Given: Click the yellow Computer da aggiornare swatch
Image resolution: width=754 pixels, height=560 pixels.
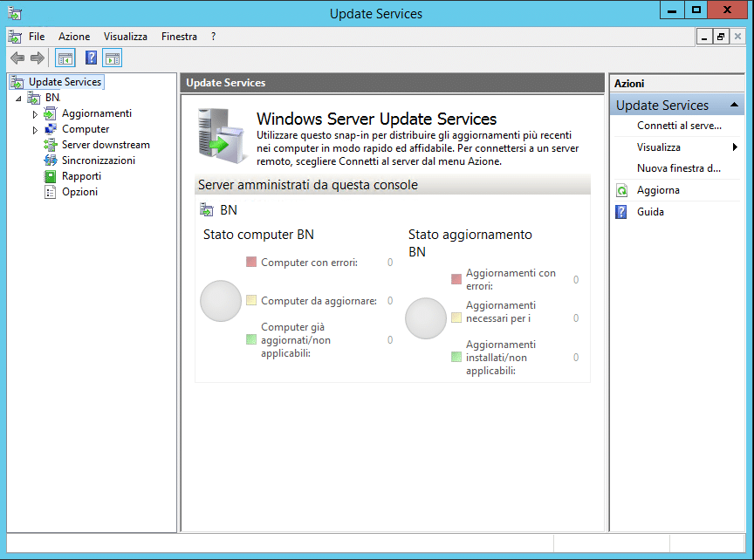Looking at the screenshot, I should click(x=251, y=300).
